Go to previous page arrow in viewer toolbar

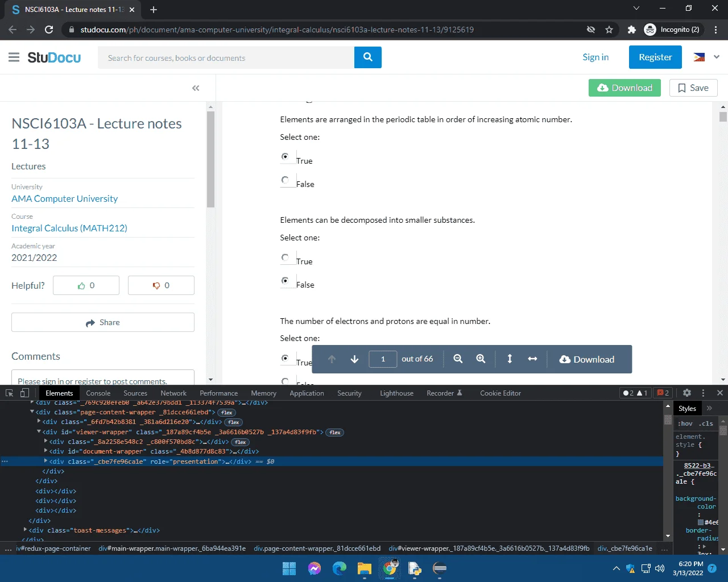332,359
